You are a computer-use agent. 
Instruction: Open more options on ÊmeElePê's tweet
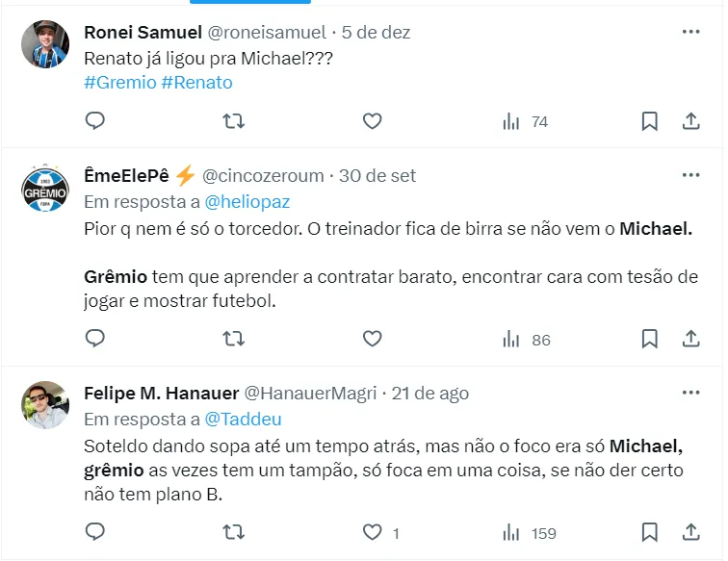690,175
